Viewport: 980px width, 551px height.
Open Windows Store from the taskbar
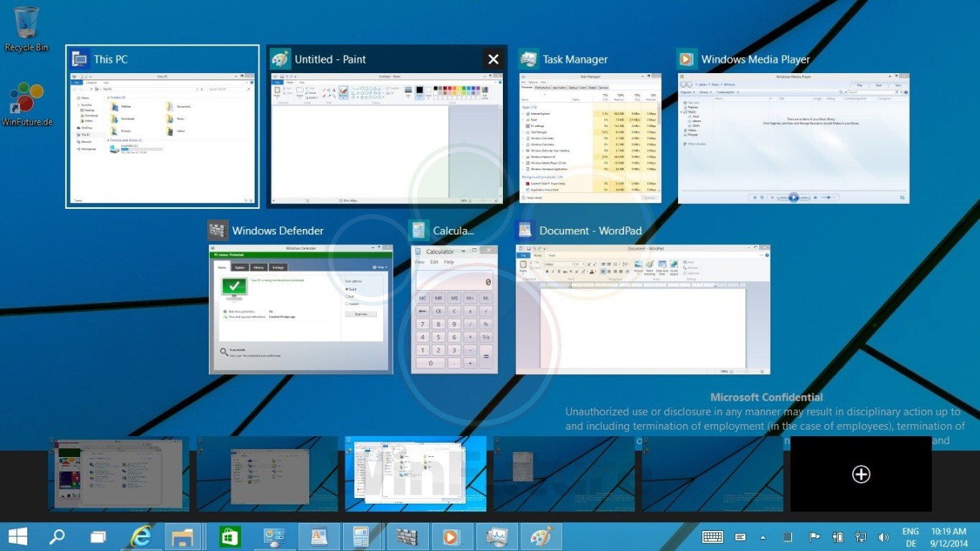[x=230, y=537]
